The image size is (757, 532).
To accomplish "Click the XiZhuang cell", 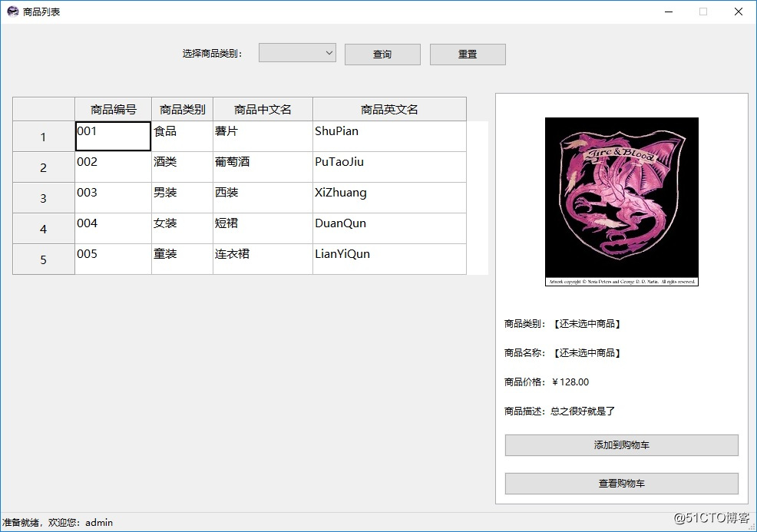I will [389, 198].
